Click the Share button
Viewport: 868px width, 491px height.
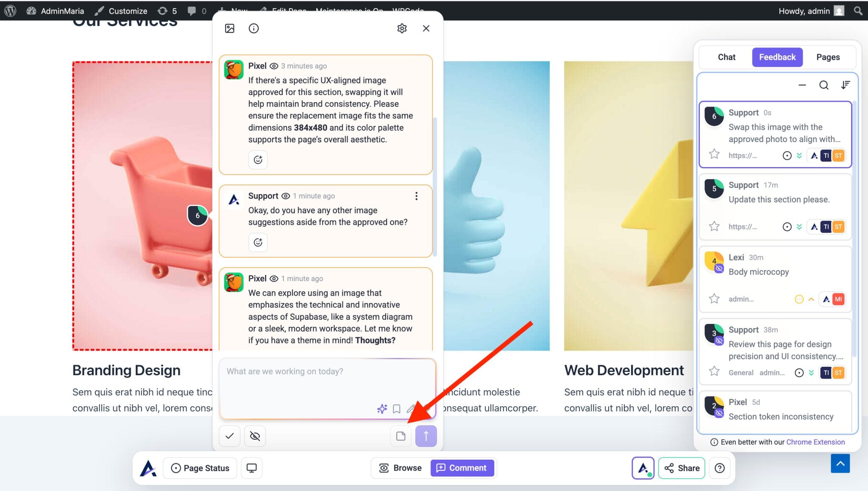(682, 468)
